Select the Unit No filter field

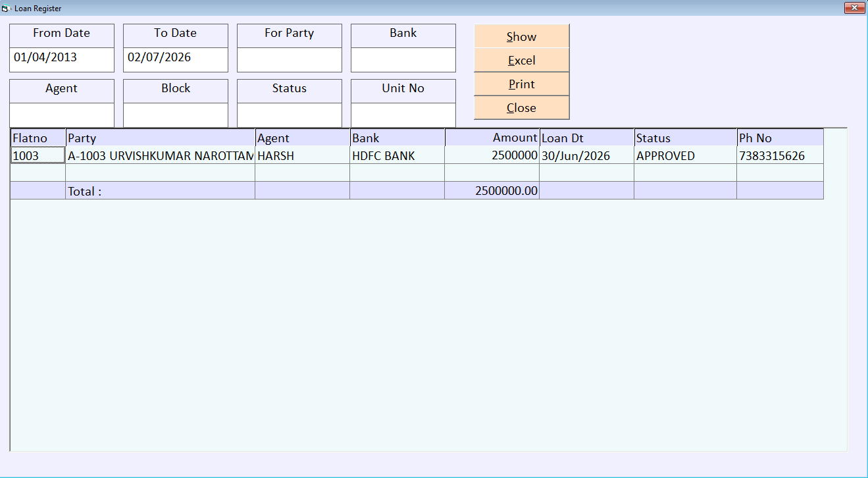click(403, 115)
